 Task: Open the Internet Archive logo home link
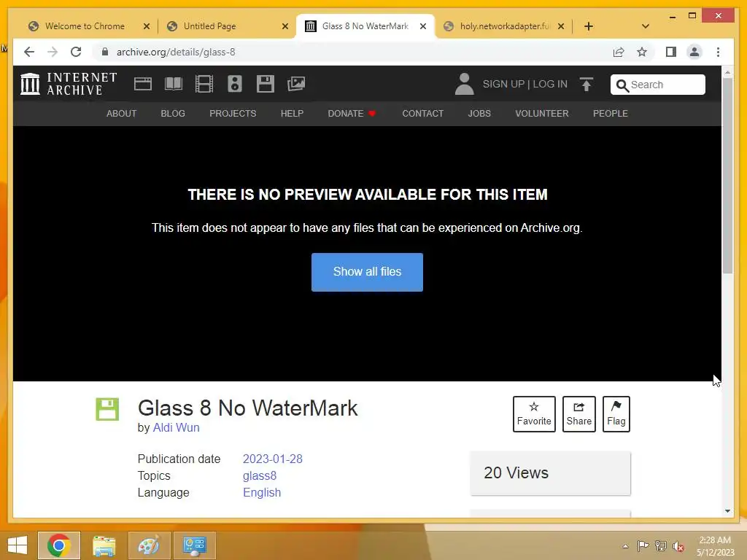point(69,84)
